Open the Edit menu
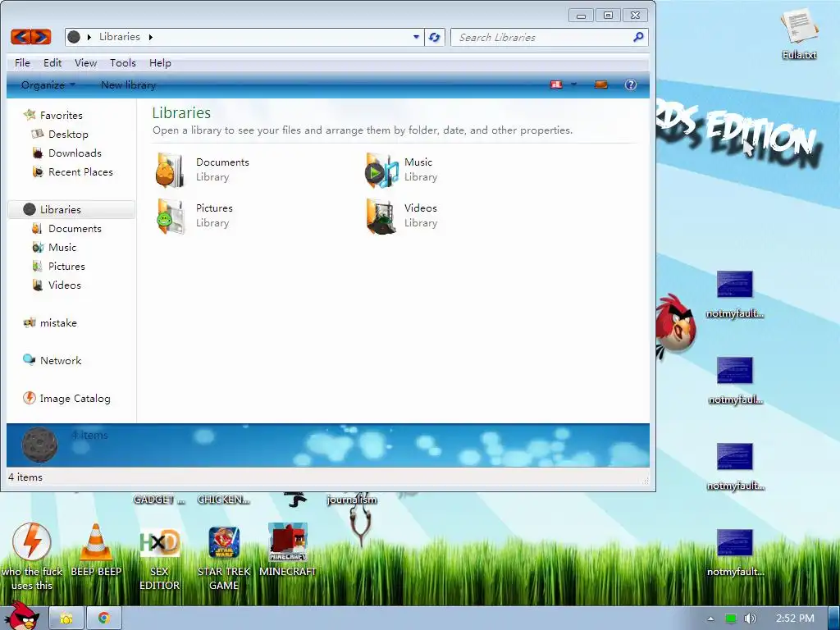The width and height of the screenshot is (840, 630). (x=52, y=62)
